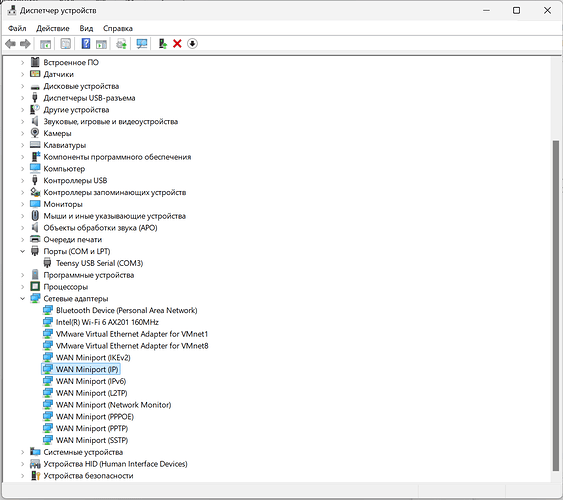This screenshot has height=500, width=563.
Task: Select Teensy USB Serial (COM3) device
Action: coord(99,263)
